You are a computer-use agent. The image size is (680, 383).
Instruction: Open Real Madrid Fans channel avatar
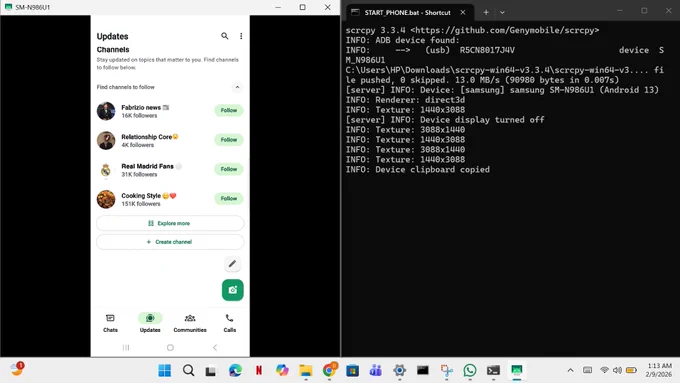tap(106, 170)
